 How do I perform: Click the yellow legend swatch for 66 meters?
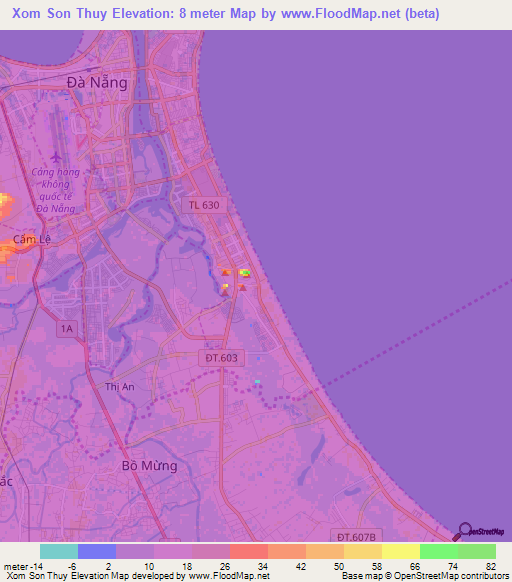(x=401, y=552)
